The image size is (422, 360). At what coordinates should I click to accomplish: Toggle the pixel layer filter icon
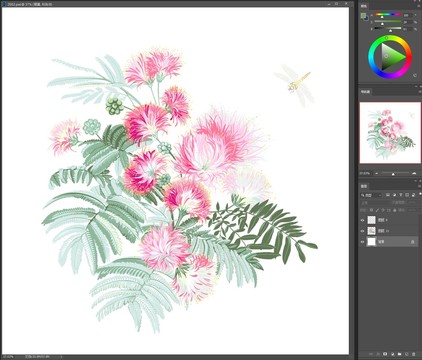click(388, 195)
